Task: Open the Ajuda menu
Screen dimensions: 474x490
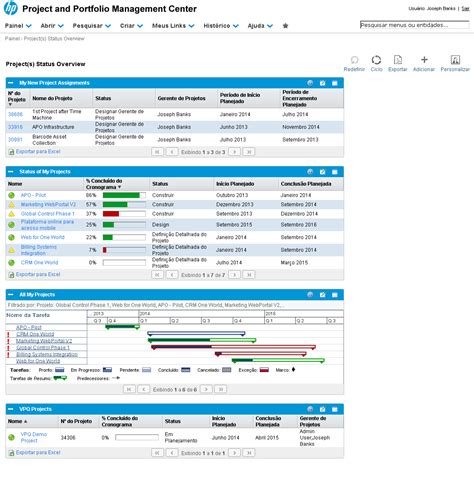Action: click(x=260, y=26)
